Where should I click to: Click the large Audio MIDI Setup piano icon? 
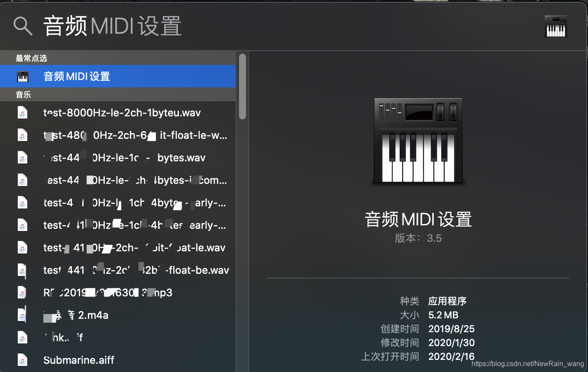coord(418,141)
